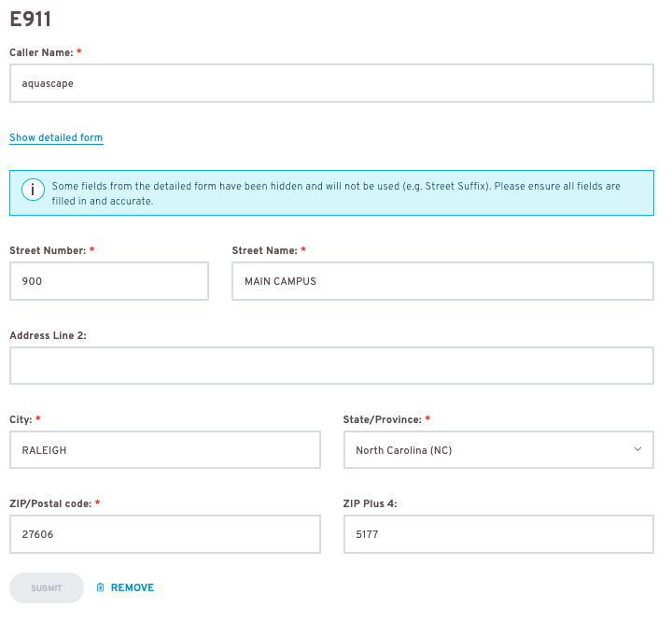Click the ZIP Plus 4 label
The height and width of the screenshot is (622, 672).
point(370,503)
